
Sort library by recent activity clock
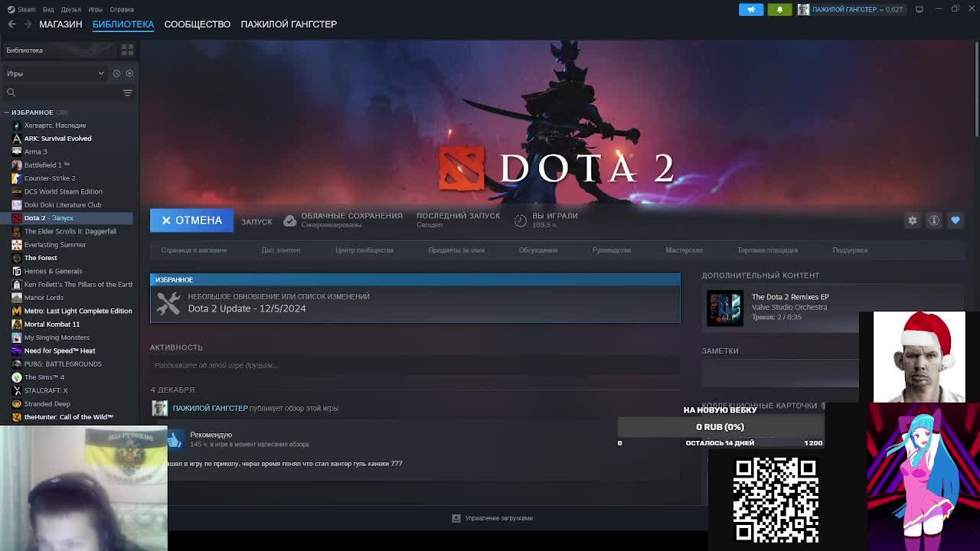click(x=116, y=73)
